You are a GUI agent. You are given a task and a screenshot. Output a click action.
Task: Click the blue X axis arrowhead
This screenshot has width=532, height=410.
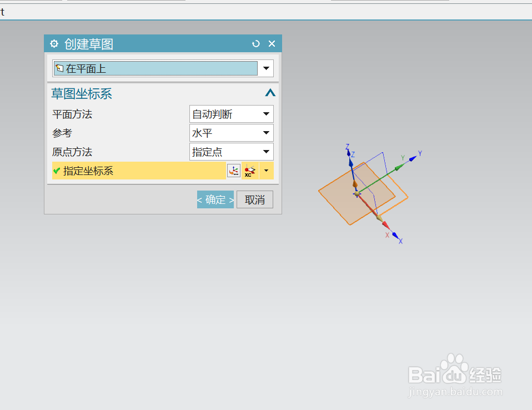(395, 235)
